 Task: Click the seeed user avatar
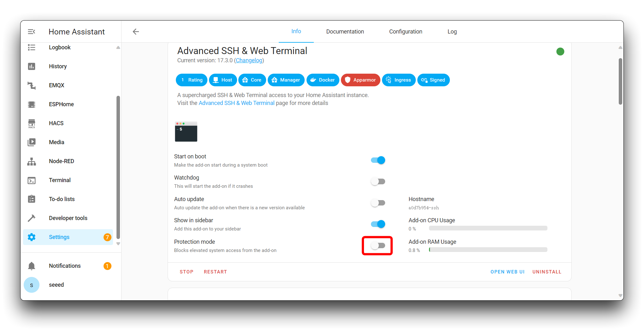(x=32, y=285)
